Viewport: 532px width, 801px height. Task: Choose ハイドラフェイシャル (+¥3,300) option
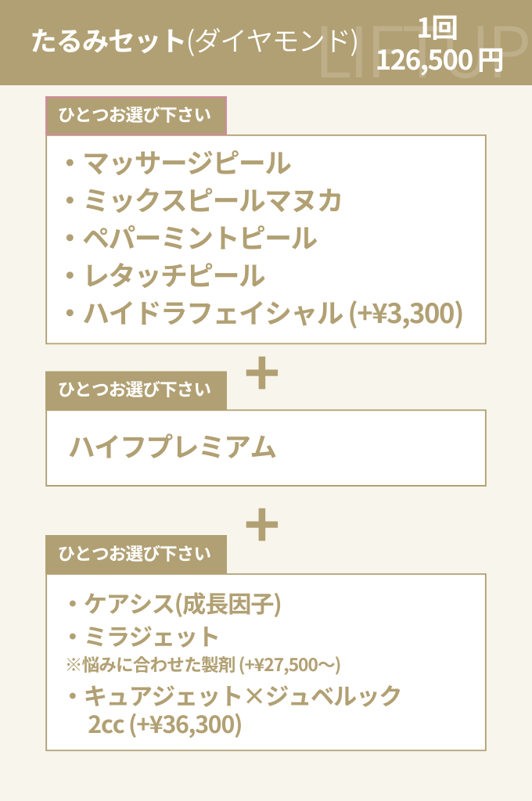[272, 314]
